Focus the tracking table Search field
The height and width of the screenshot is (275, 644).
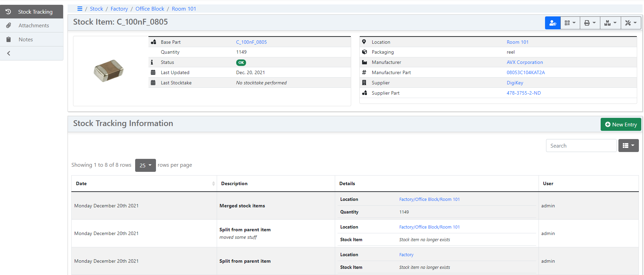tap(581, 146)
